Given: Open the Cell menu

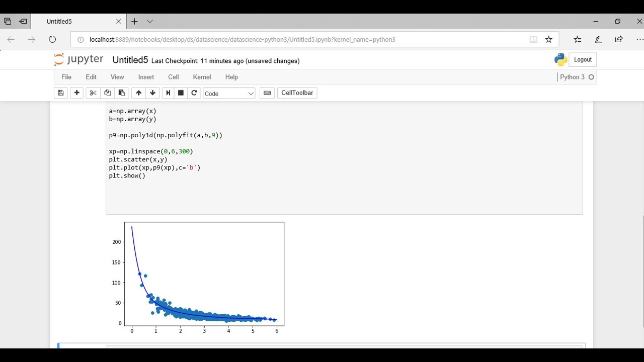Looking at the screenshot, I should 174,77.
